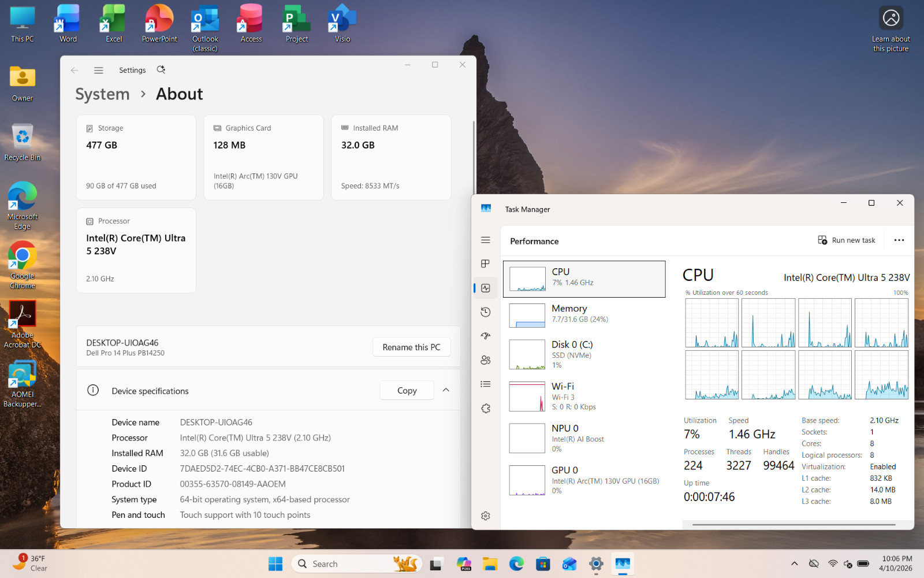Click Device specifications info icon
Image resolution: width=924 pixels, height=578 pixels.
[93, 390]
